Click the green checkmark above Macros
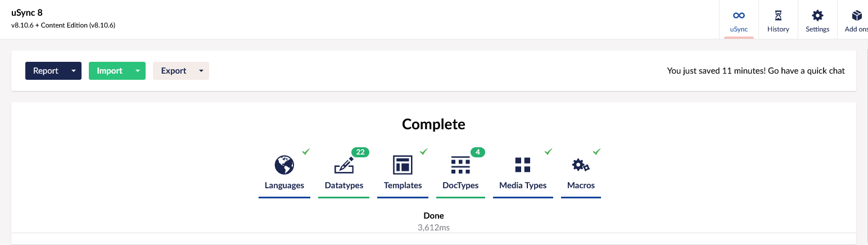Screen dimensions: 868x245 [597, 152]
